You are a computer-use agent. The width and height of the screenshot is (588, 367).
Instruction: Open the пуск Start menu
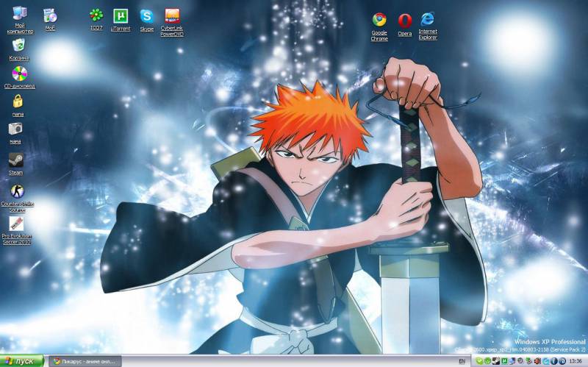click(22, 361)
